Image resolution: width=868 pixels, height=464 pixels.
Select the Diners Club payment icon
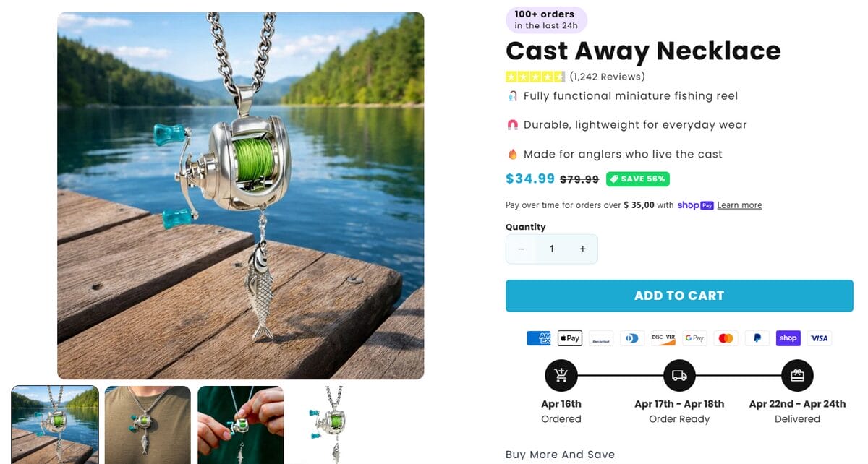click(x=632, y=338)
